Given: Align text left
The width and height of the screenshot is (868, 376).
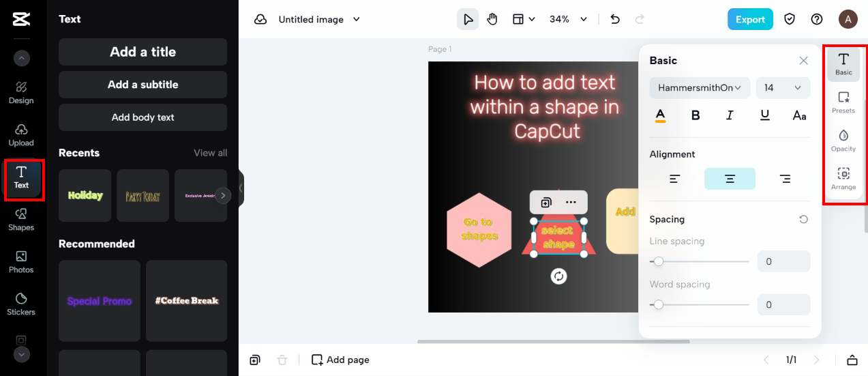Looking at the screenshot, I should click(x=675, y=179).
